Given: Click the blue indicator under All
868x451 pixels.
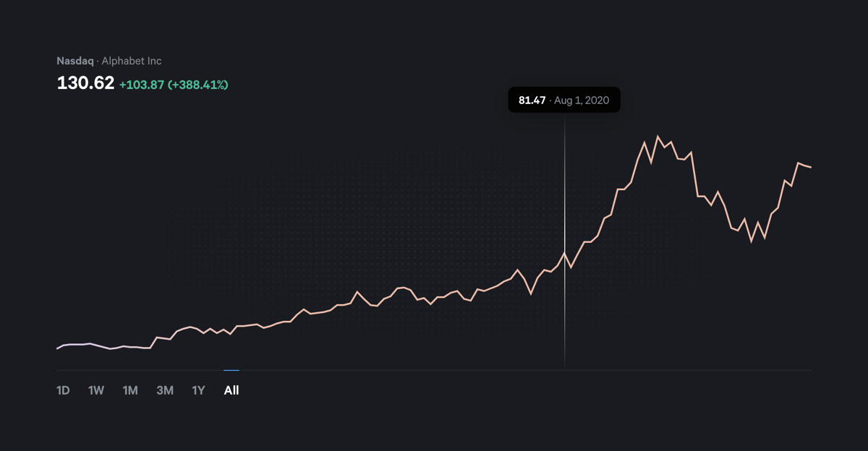Looking at the screenshot, I should point(231,369).
